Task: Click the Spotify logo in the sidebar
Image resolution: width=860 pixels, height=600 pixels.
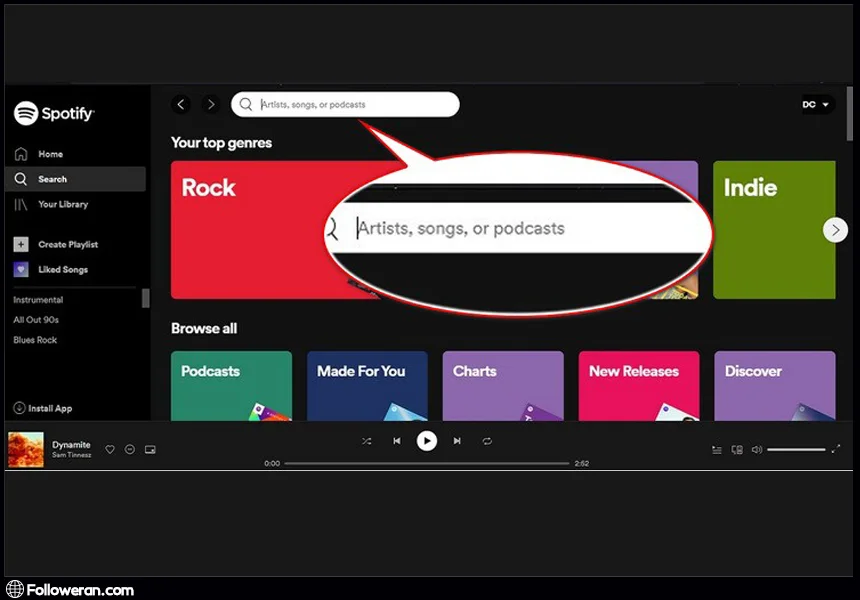Action: point(54,113)
